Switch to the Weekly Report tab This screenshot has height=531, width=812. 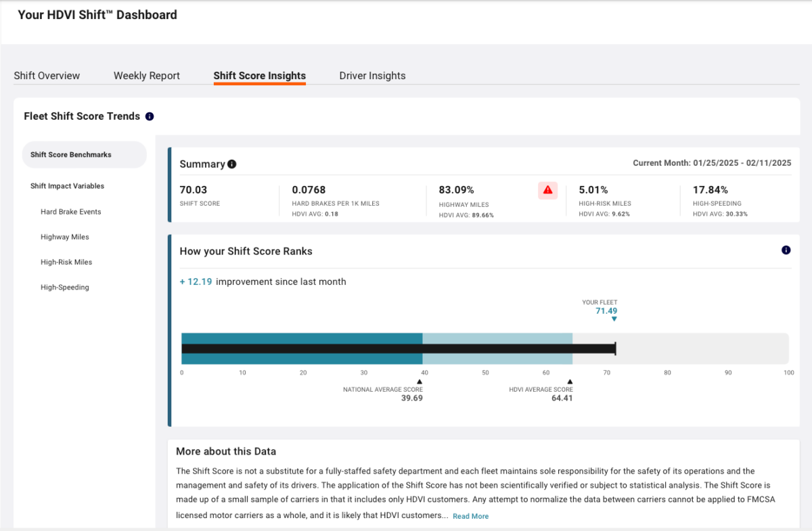click(x=147, y=76)
